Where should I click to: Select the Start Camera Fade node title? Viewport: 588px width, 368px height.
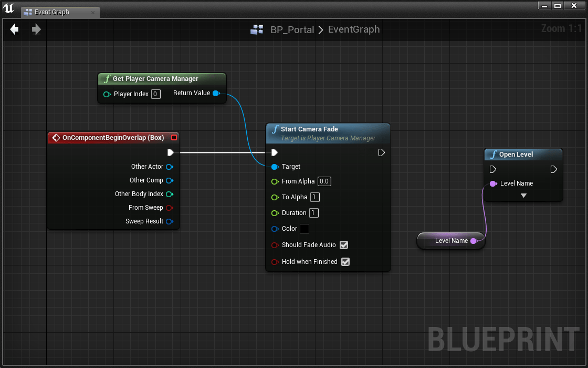[x=309, y=129]
